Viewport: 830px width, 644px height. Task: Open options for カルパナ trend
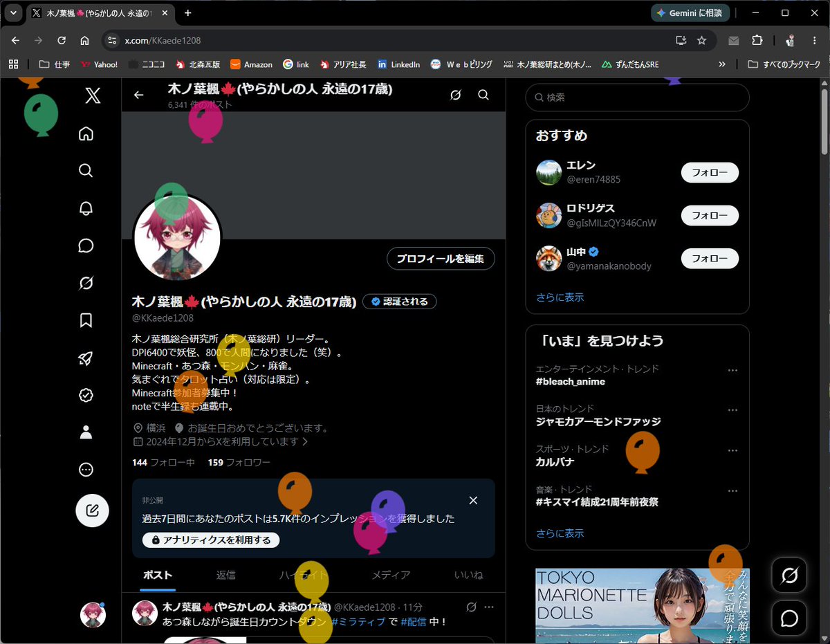tap(732, 450)
